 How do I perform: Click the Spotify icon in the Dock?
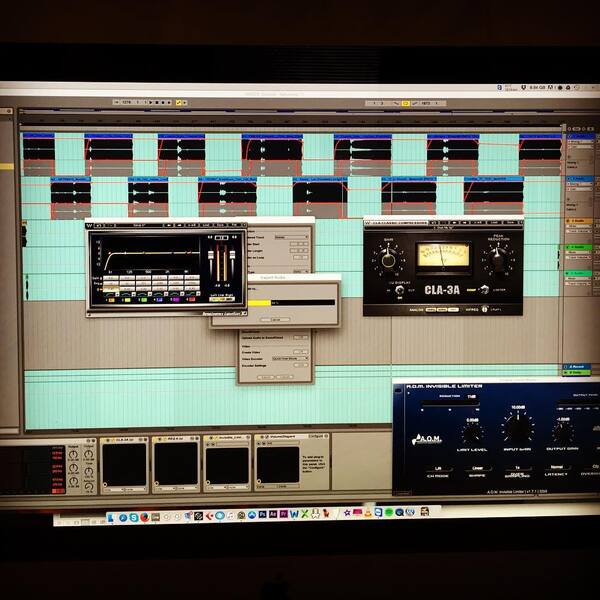(x=389, y=512)
